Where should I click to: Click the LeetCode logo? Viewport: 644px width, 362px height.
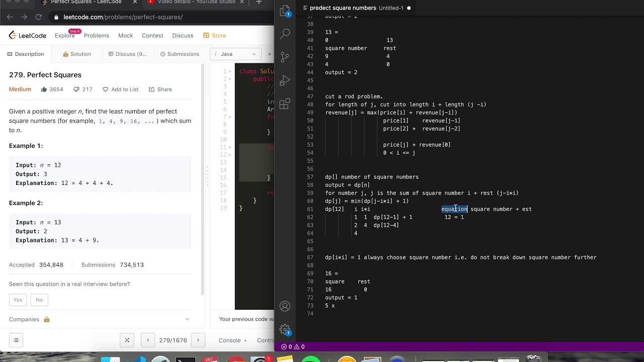point(28,36)
